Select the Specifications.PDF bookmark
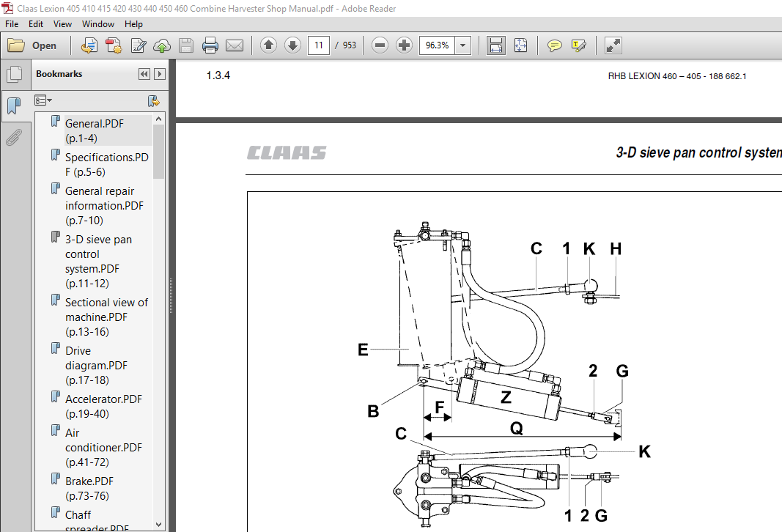The image size is (782, 532). (x=107, y=165)
